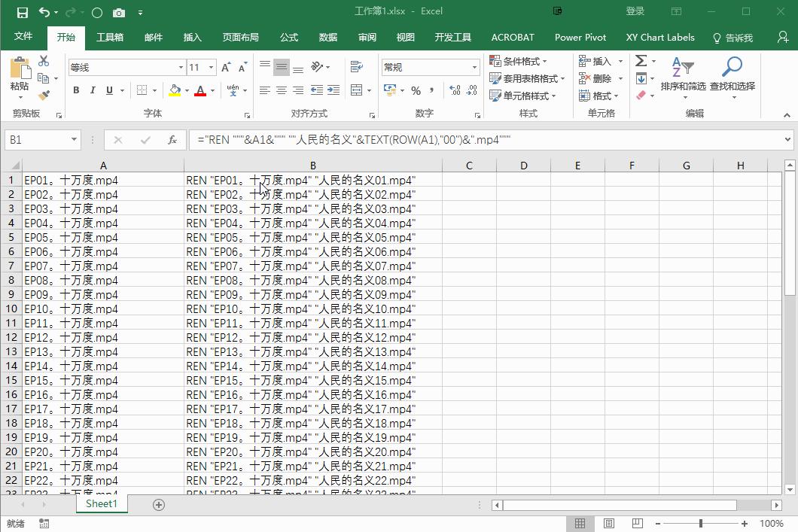Click the Name Box showing B1
The width and height of the screenshot is (798, 532).
tap(43, 140)
